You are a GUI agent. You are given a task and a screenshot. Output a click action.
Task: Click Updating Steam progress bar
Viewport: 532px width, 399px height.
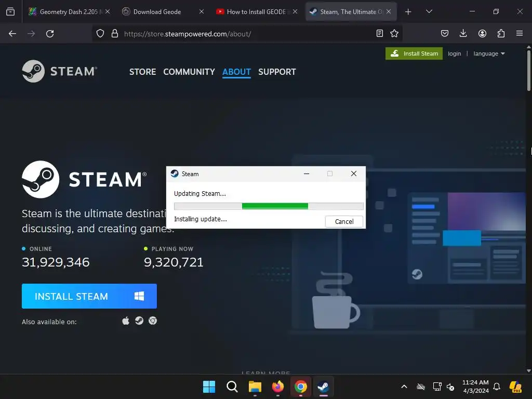point(269,206)
